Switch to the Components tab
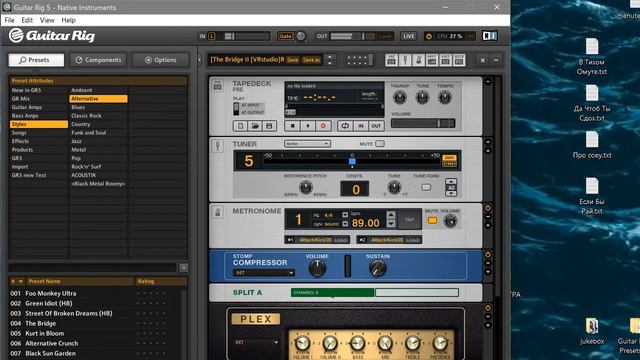The width and height of the screenshot is (640, 360). [98, 60]
